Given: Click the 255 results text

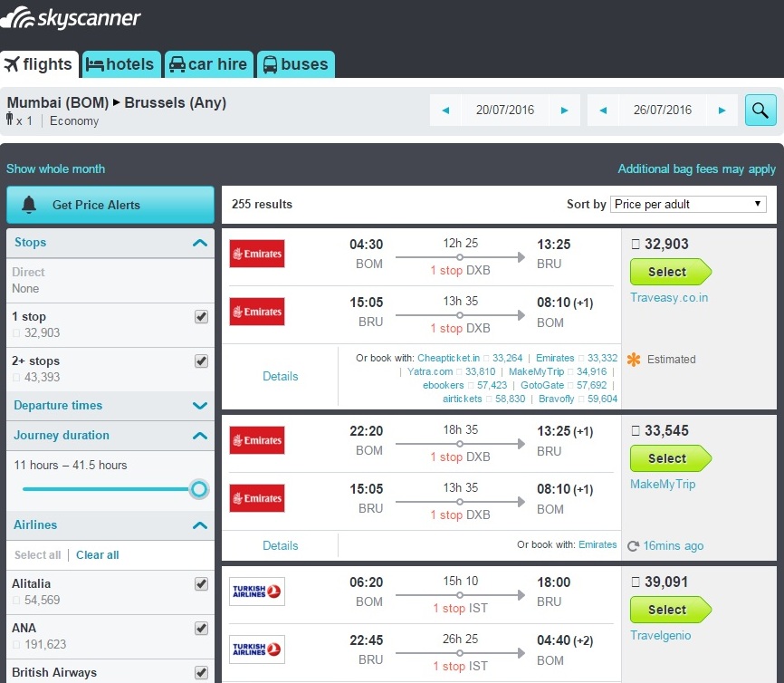Looking at the screenshot, I should pos(262,204).
